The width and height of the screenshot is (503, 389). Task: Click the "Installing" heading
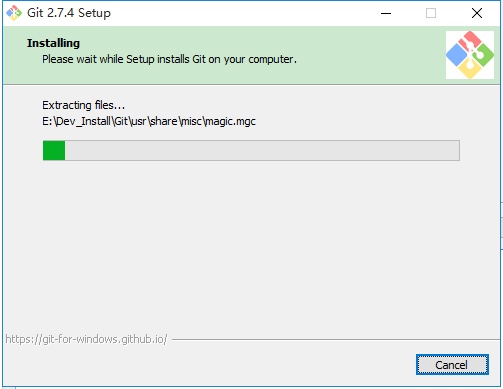click(x=53, y=43)
